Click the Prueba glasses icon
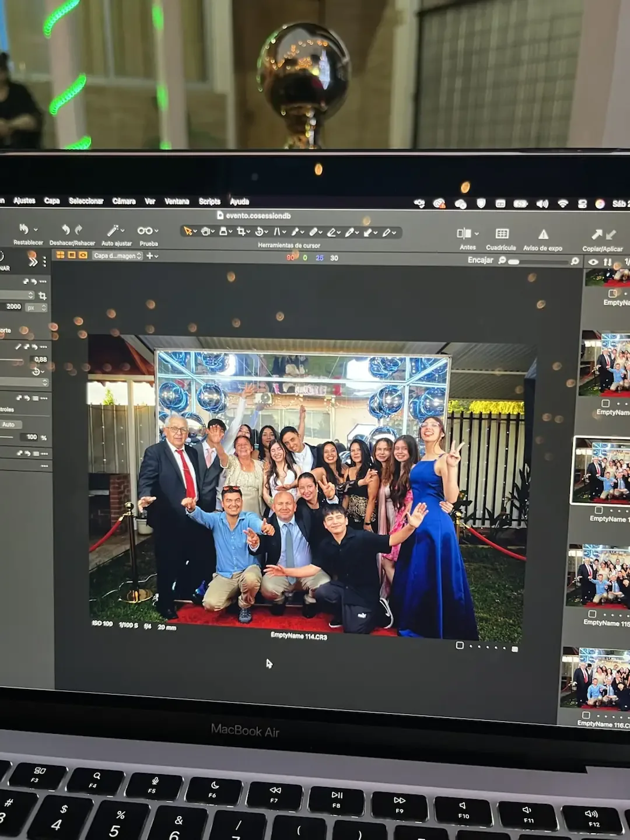Screen dimensions: 630x840 coord(145,231)
